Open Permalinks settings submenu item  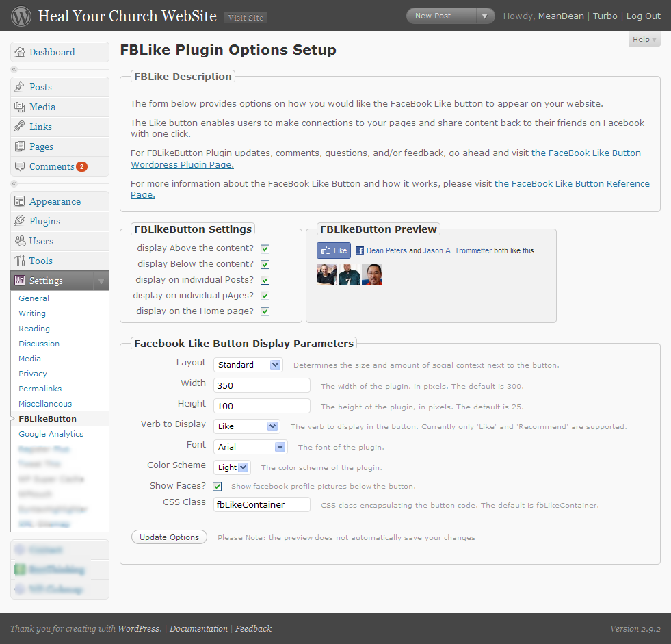coord(40,389)
